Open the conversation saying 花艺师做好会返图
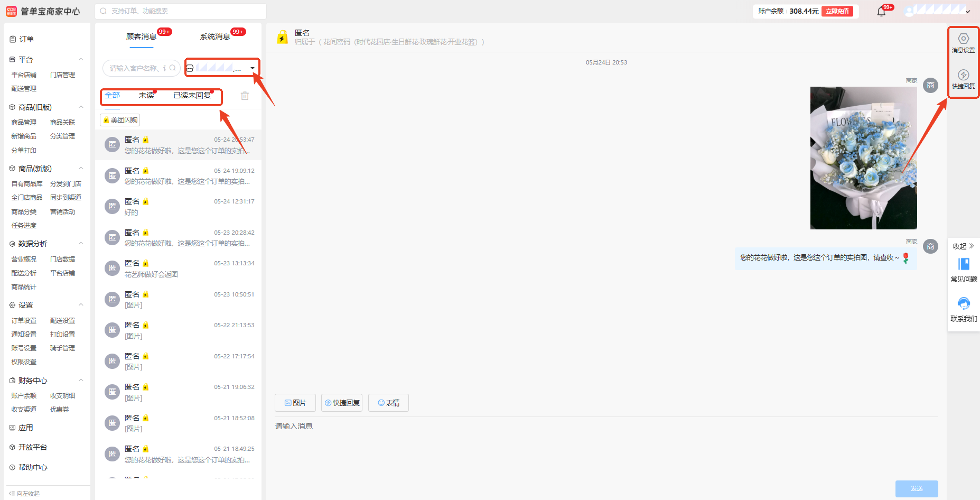 coord(178,268)
